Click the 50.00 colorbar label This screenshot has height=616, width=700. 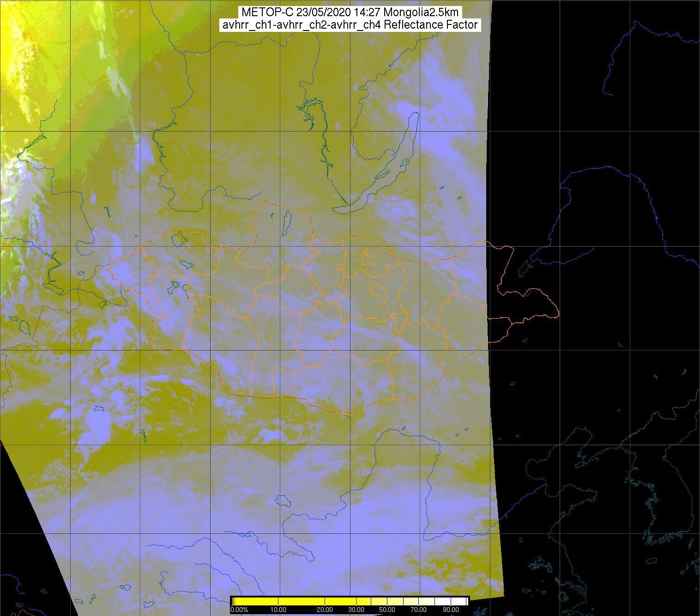point(387,610)
